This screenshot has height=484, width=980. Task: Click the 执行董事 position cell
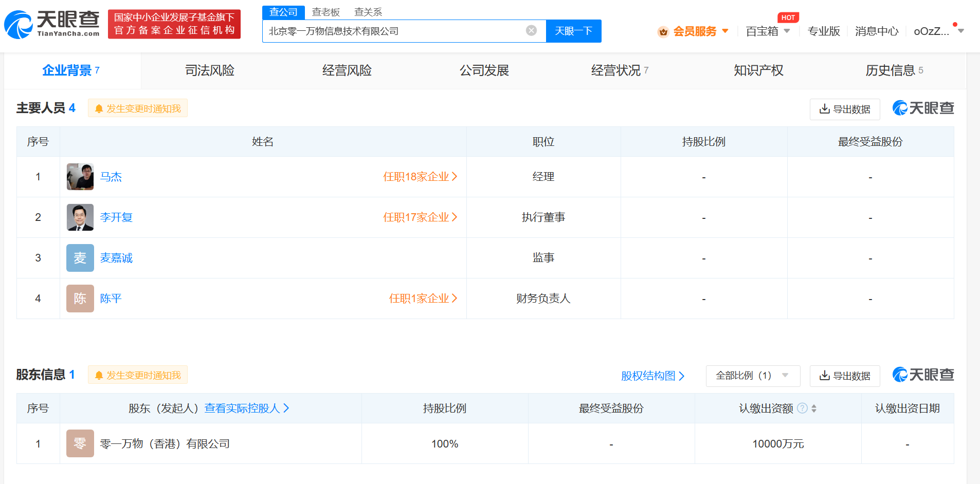[543, 217]
